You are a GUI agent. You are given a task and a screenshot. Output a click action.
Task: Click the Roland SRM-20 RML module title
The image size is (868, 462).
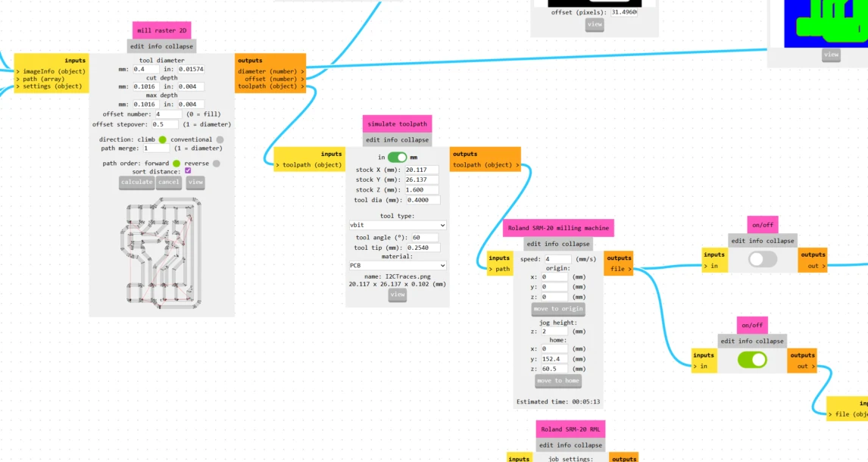point(570,429)
